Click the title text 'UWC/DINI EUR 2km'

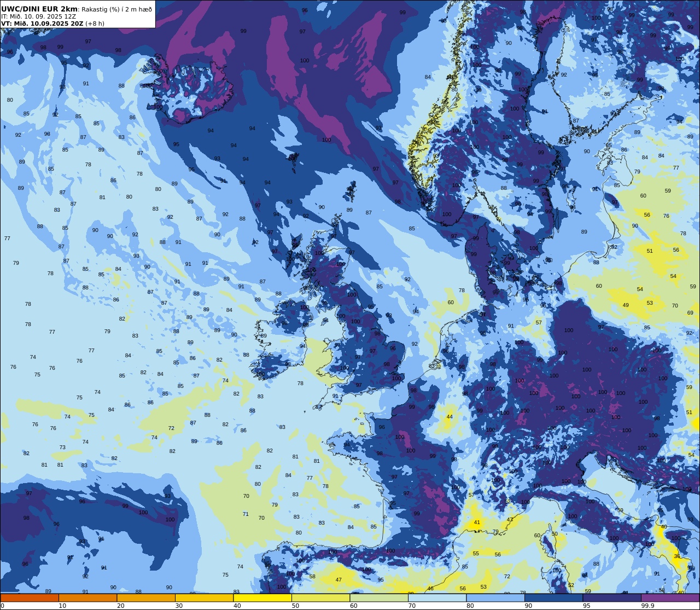coord(40,9)
